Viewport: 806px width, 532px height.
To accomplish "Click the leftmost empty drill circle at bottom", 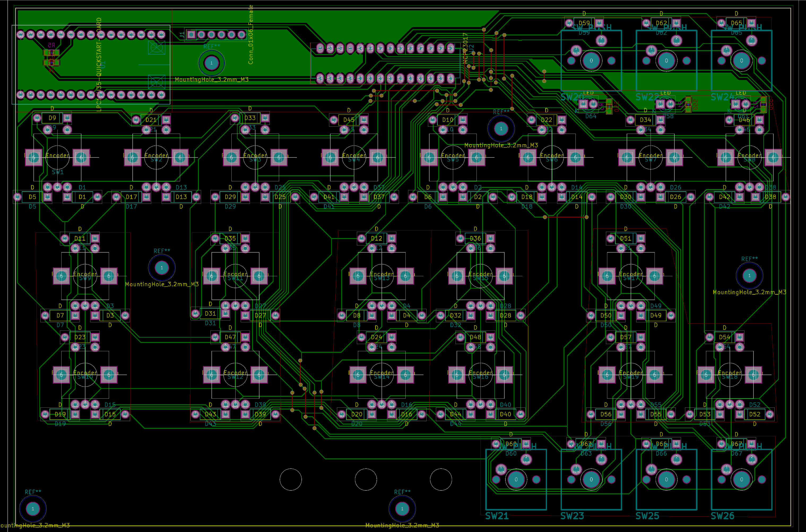I will coord(291,480).
